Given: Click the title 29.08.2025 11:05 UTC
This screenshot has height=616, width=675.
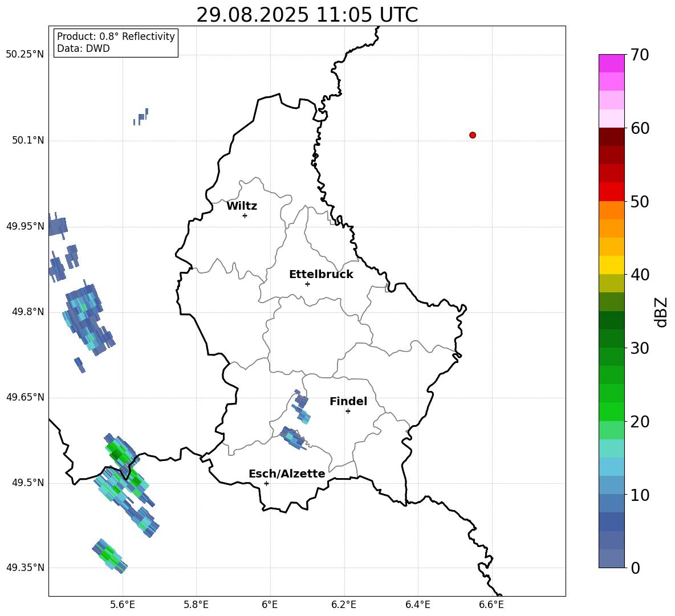Looking at the screenshot, I should click(307, 15).
